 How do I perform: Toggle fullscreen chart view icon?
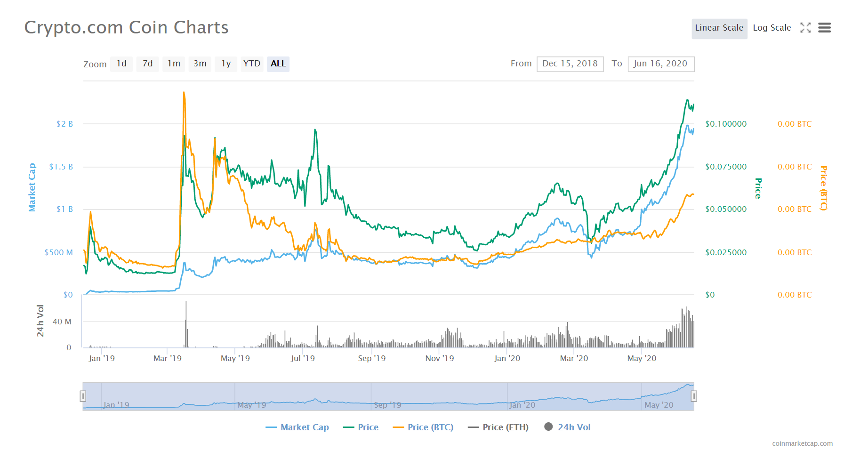805,28
